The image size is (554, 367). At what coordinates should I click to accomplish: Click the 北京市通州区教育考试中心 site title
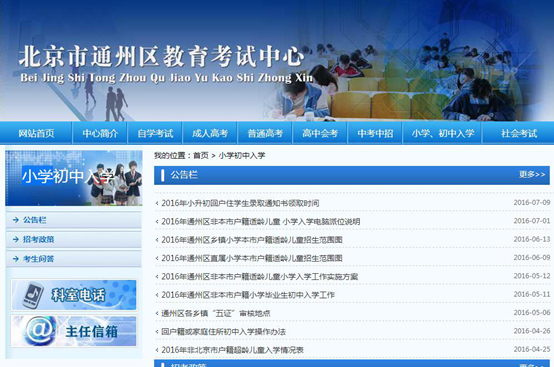[161, 56]
